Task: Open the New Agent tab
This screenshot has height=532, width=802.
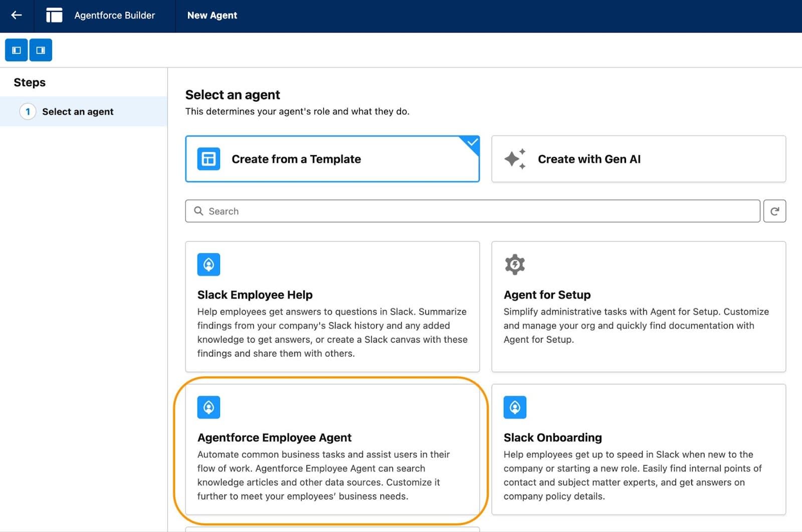Action: [x=212, y=15]
